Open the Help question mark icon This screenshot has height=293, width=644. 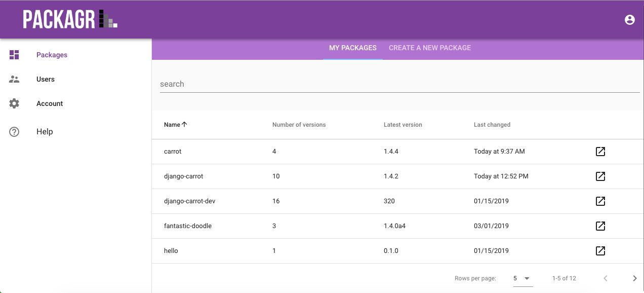(x=14, y=131)
